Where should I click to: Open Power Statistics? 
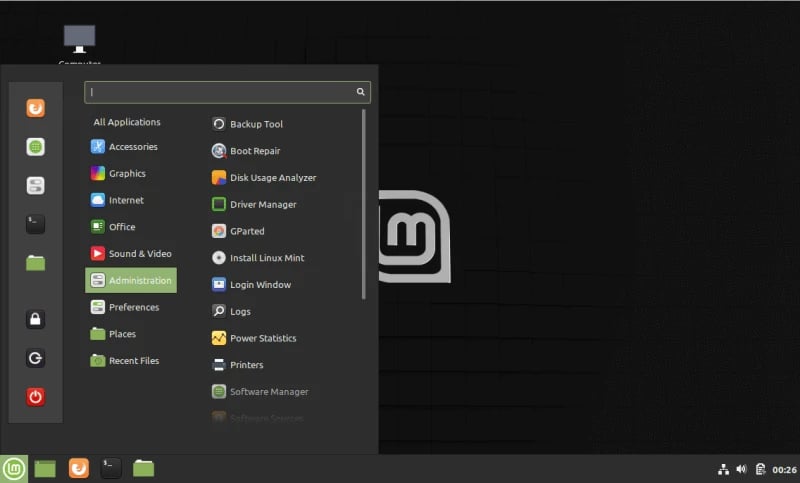pyautogui.click(x=254, y=338)
